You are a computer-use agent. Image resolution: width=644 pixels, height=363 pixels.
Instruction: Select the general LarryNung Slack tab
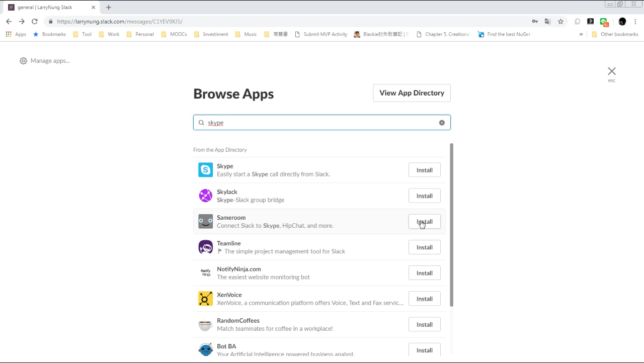pyautogui.click(x=50, y=8)
